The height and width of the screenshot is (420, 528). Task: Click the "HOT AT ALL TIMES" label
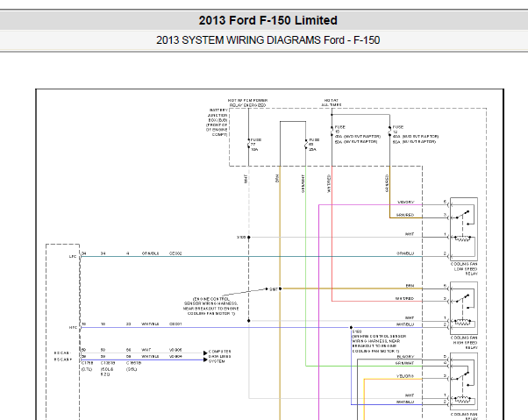(x=332, y=103)
